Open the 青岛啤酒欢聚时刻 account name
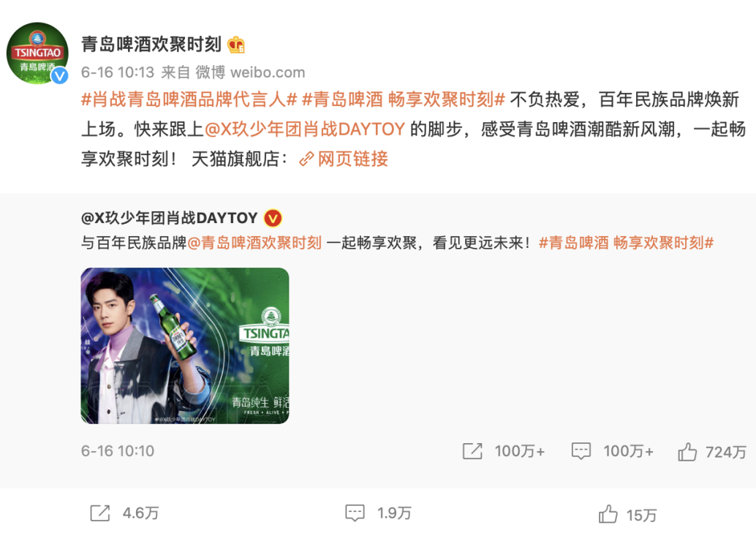Viewport: 756px width, 536px height. [x=151, y=45]
